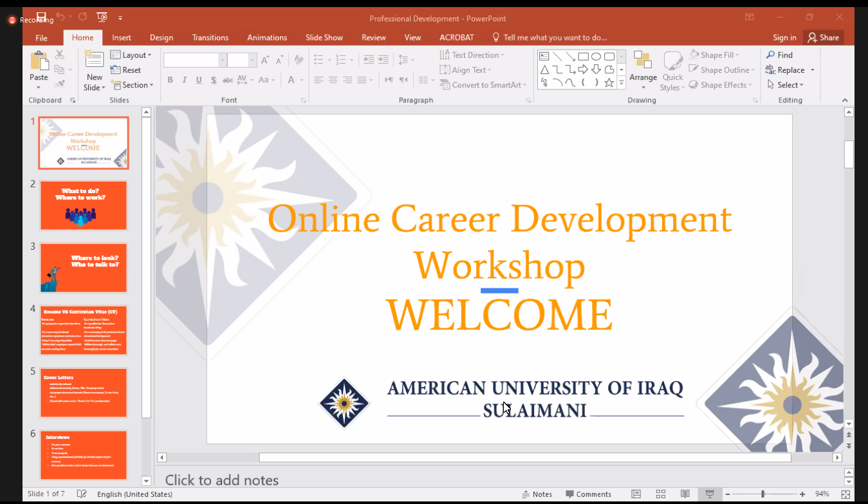Screen dimensions: 868x504
Task: Click the Bullets list icon
Action: point(319,60)
